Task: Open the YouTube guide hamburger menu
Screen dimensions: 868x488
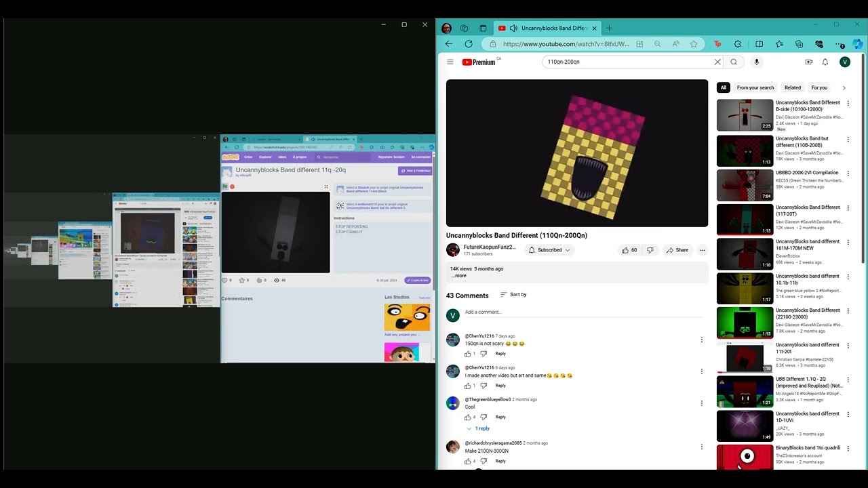Action: (450, 62)
